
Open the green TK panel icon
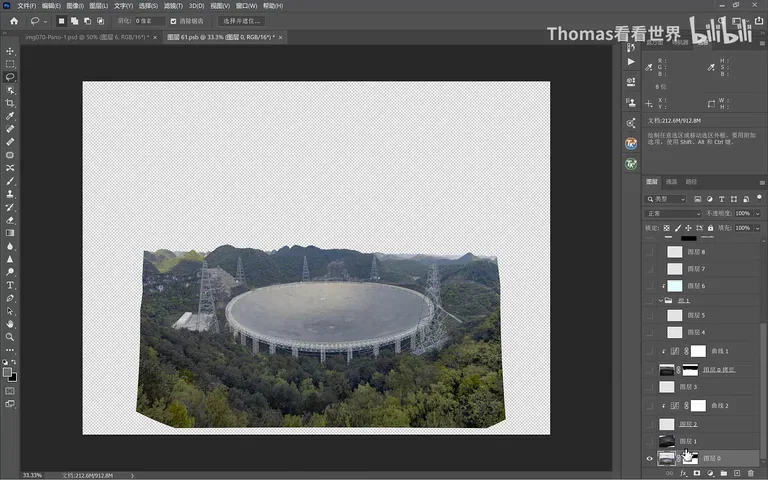(631, 164)
